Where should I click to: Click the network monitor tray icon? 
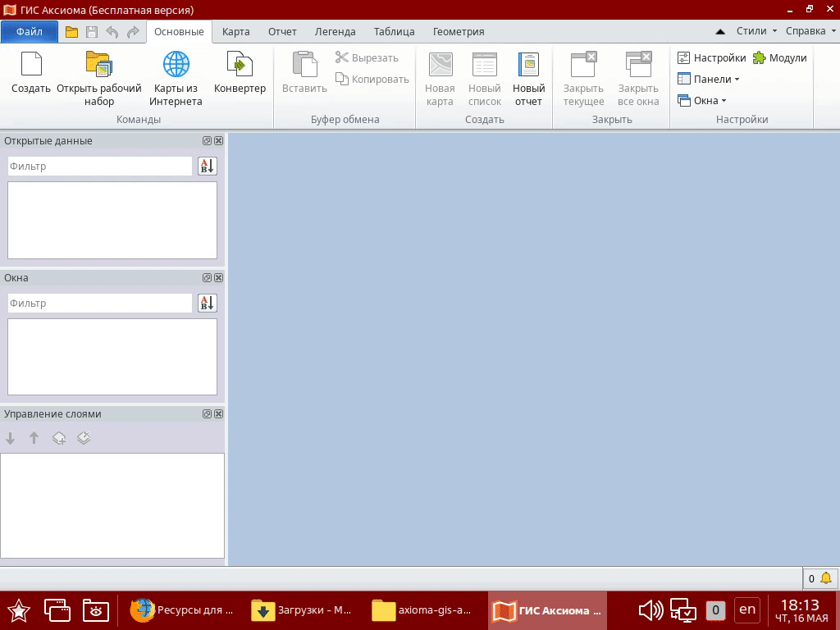(683, 610)
